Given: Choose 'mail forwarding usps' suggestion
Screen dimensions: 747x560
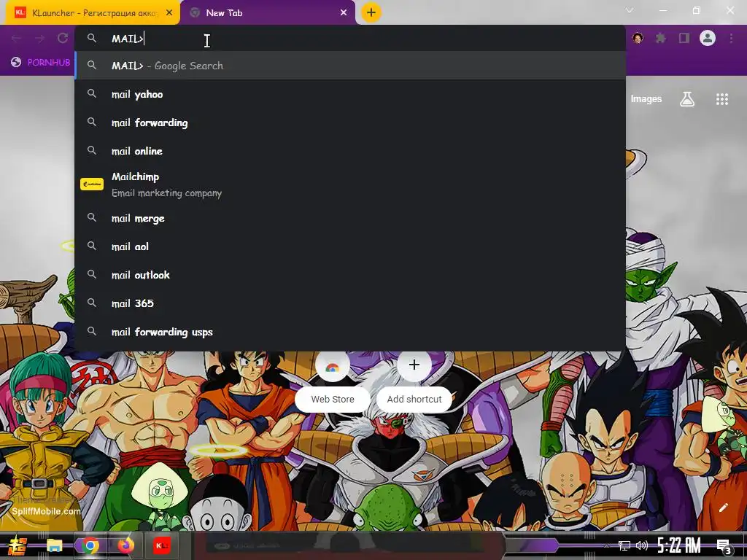Looking at the screenshot, I should pos(350,332).
